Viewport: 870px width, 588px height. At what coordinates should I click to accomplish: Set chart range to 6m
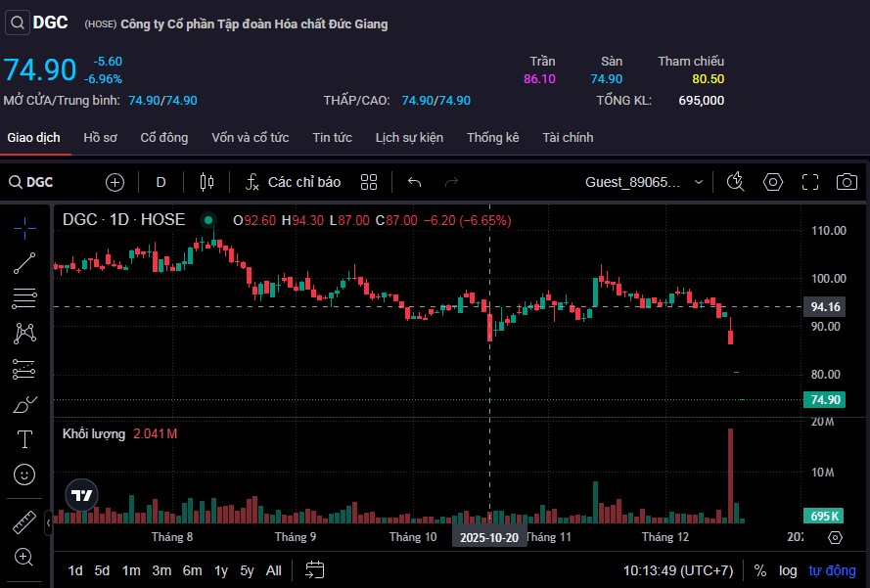(192, 570)
